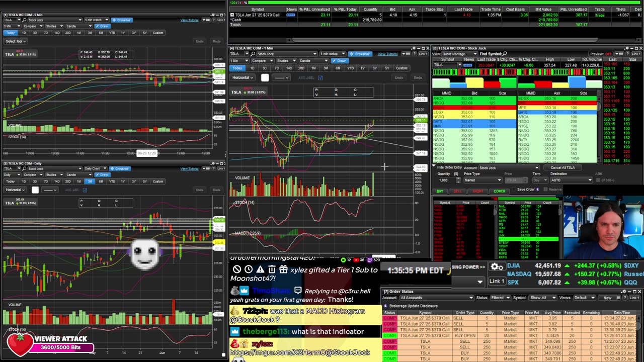Click the BUY button
Image resolution: width=644 pixels, height=362 pixels.
(440, 191)
